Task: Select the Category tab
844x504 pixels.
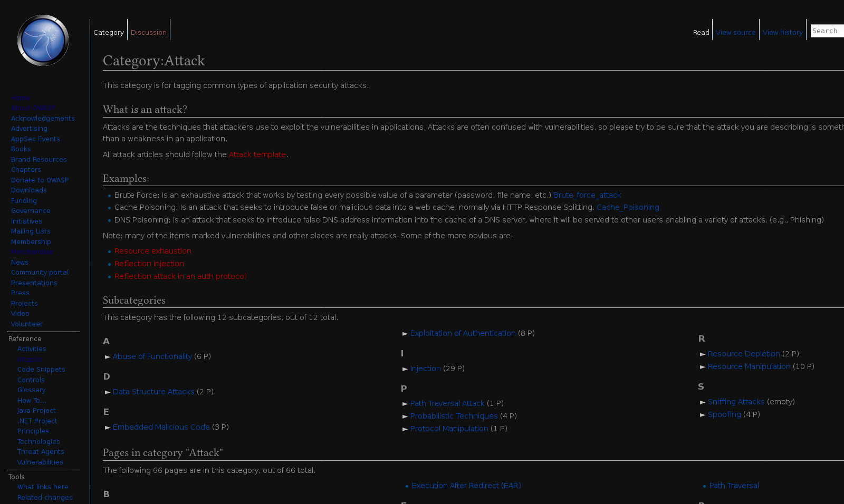Action: (109, 32)
